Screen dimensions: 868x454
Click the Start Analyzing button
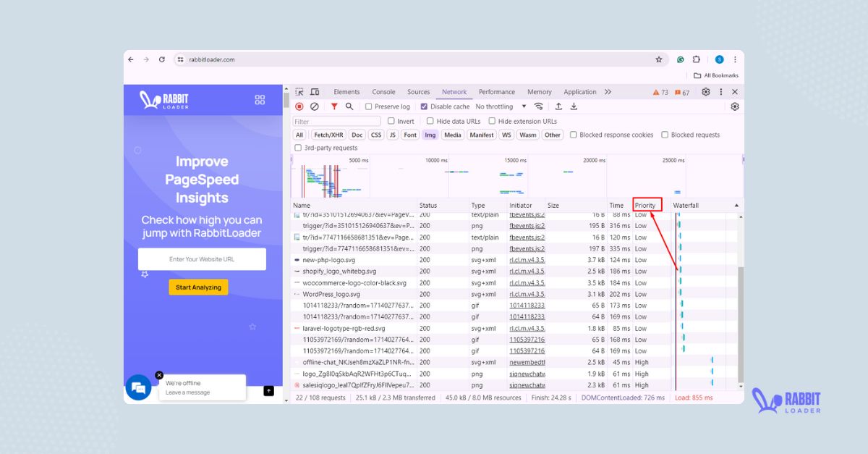(198, 287)
